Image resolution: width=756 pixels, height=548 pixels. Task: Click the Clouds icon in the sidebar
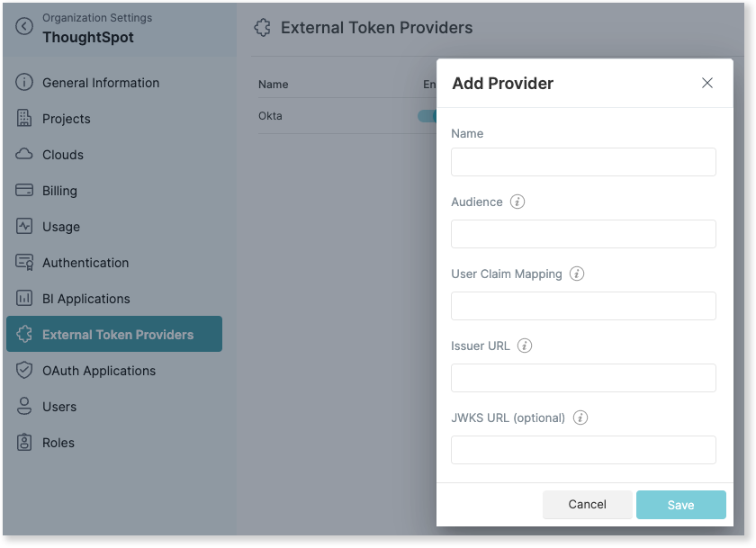(x=24, y=154)
